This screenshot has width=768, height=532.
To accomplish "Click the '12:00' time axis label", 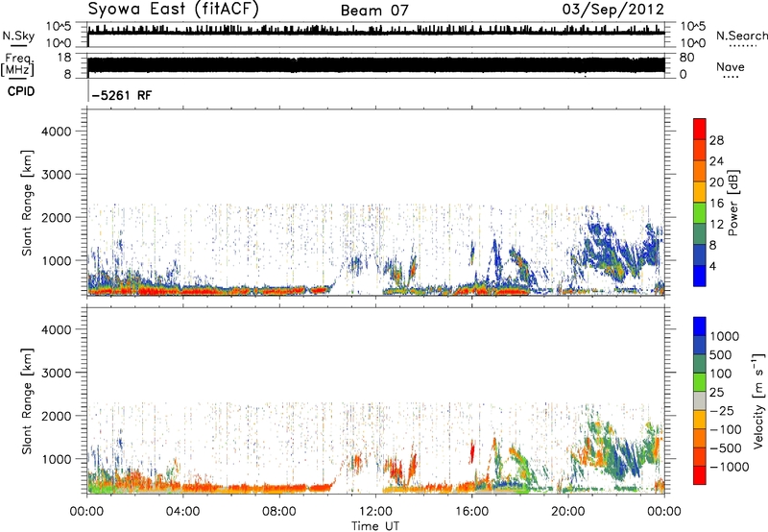I will pyautogui.click(x=375, y=512).
